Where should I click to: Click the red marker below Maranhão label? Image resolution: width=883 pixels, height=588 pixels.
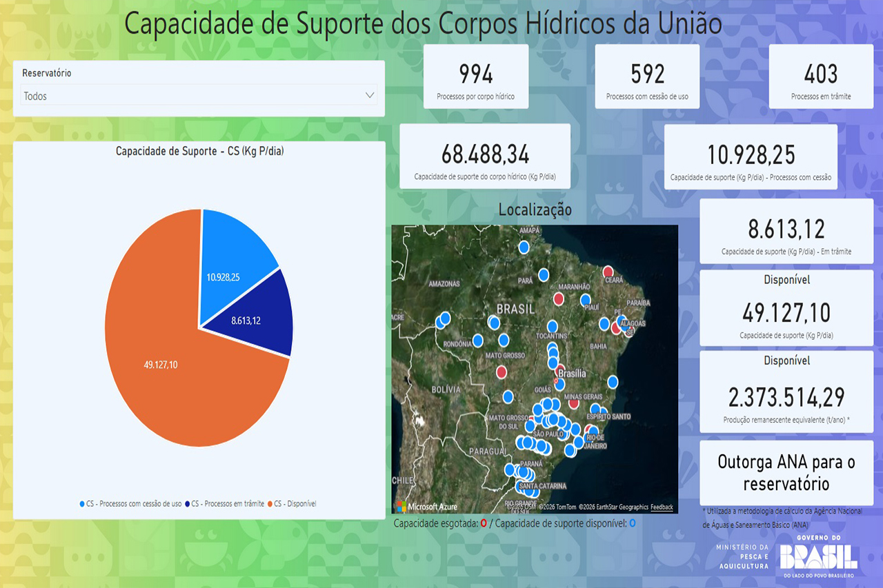click(x=559, y=298)
